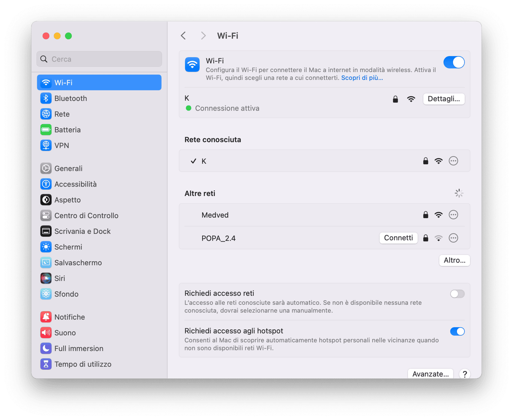Click the Wi-Fi title in the header
513x420 pixels.
coord(228,36)
